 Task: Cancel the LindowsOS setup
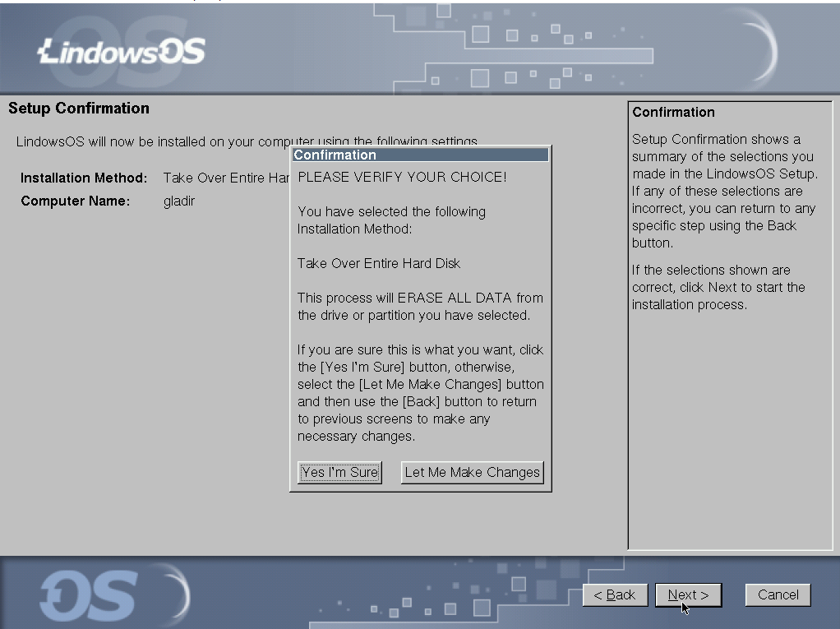point(778,594)
